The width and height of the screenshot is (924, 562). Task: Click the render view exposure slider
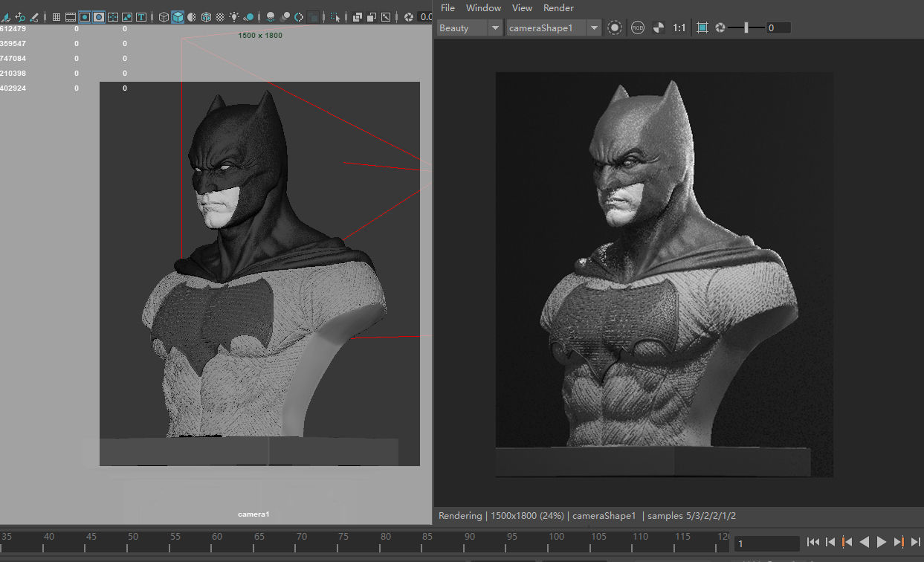coord(746,28)
